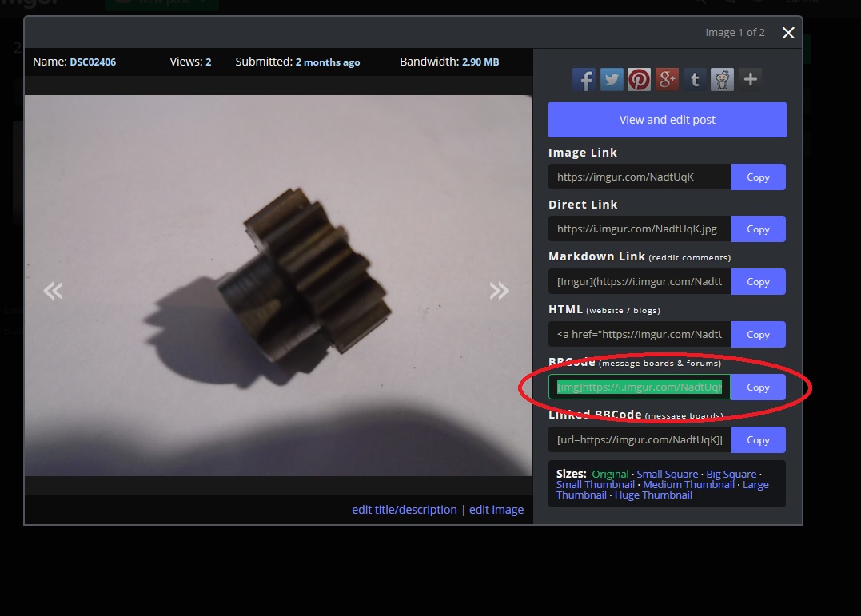Choose Original image size
This screenshot has width=861, height=616.
click(610, 474)
